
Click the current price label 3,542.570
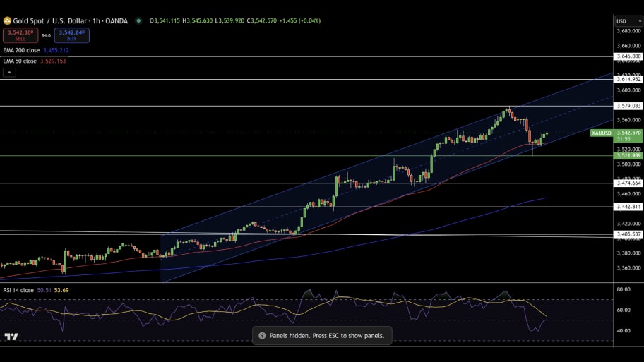pos(628,132)
